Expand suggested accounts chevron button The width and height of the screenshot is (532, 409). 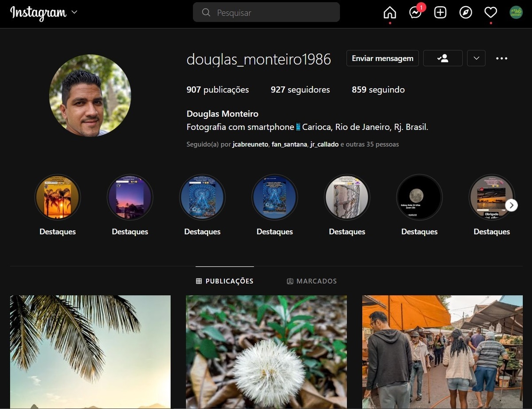tap(476, 58)
